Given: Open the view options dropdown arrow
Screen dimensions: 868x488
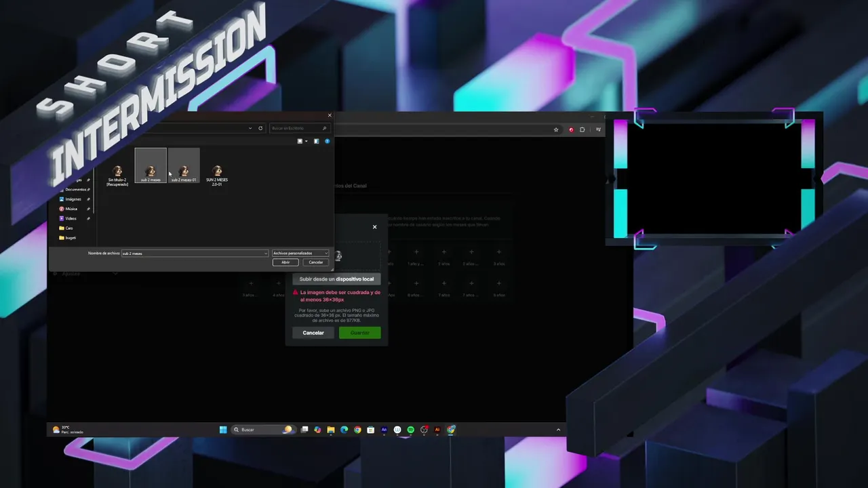Looking at the screenshot, I should coord(306,141).
